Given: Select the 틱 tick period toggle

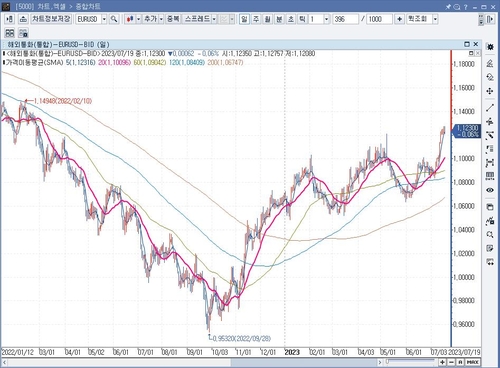Looking at the screenshot, I should pos(302,19).
